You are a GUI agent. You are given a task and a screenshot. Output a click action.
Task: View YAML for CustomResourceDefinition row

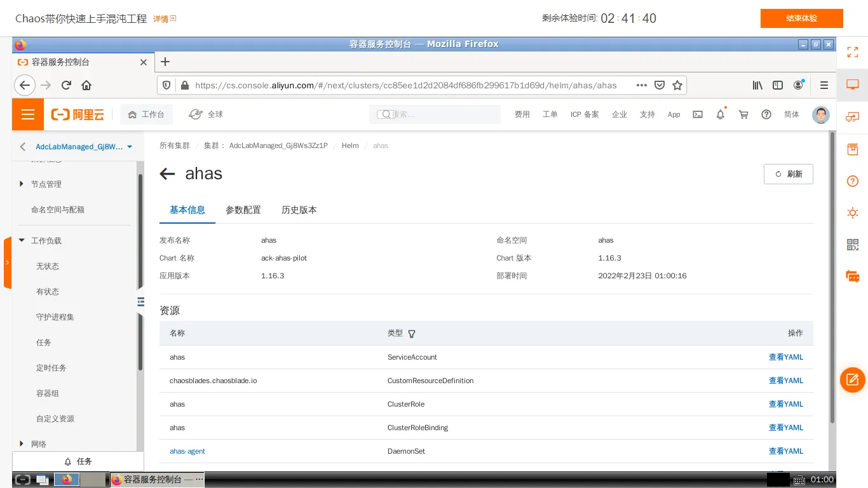pyautogui.click(x=786, y=381)
